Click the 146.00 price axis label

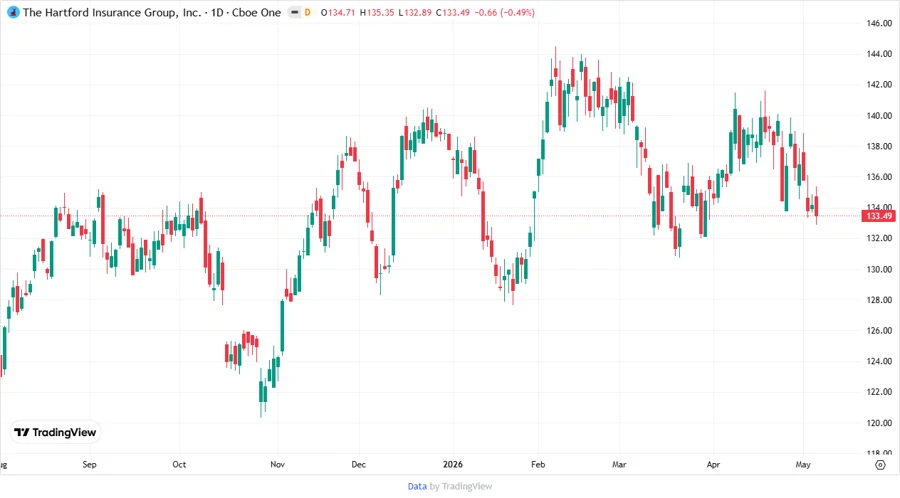tap(879, 23)
